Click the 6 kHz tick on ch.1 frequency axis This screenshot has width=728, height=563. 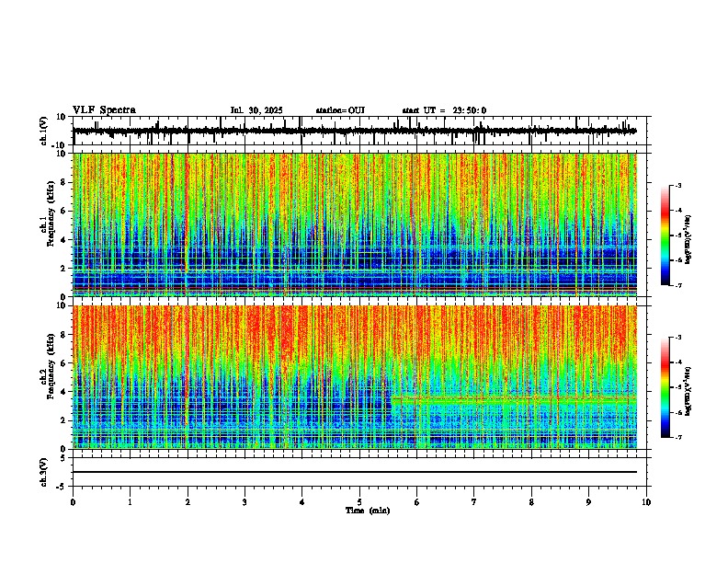64,211
